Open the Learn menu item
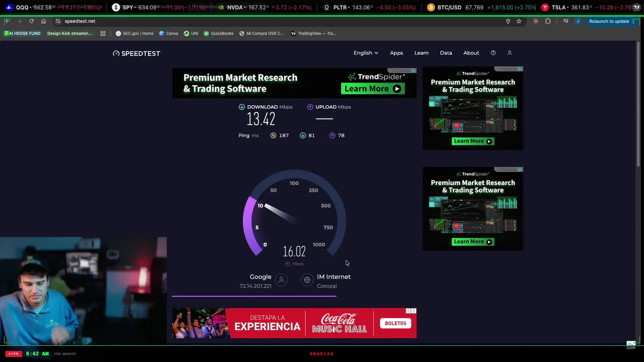The height and width of the screenshot is (362, 644). pos(421,53)
